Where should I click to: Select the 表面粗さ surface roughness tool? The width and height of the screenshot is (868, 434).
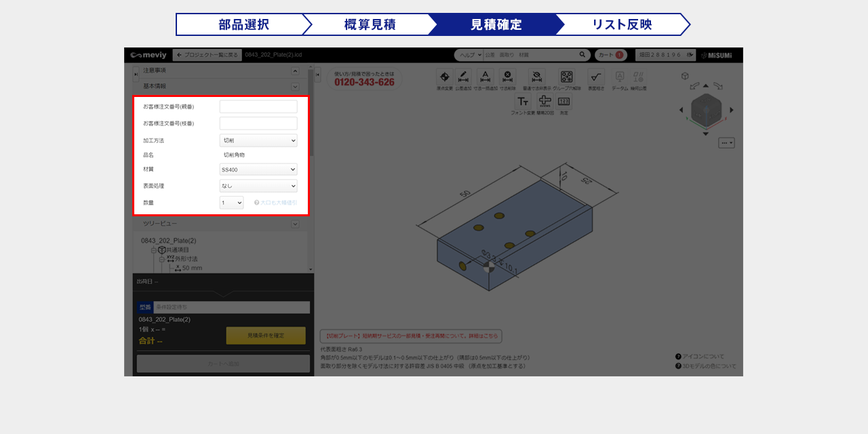pos(596,77)
